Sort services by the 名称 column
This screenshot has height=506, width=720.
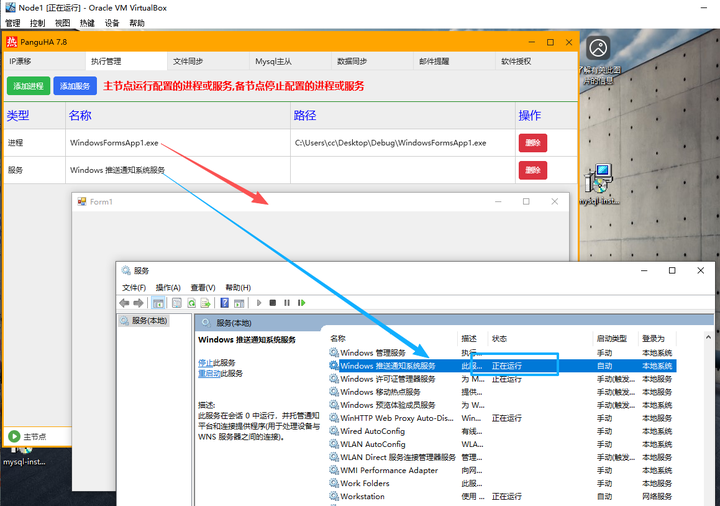(x=338, y=338)
